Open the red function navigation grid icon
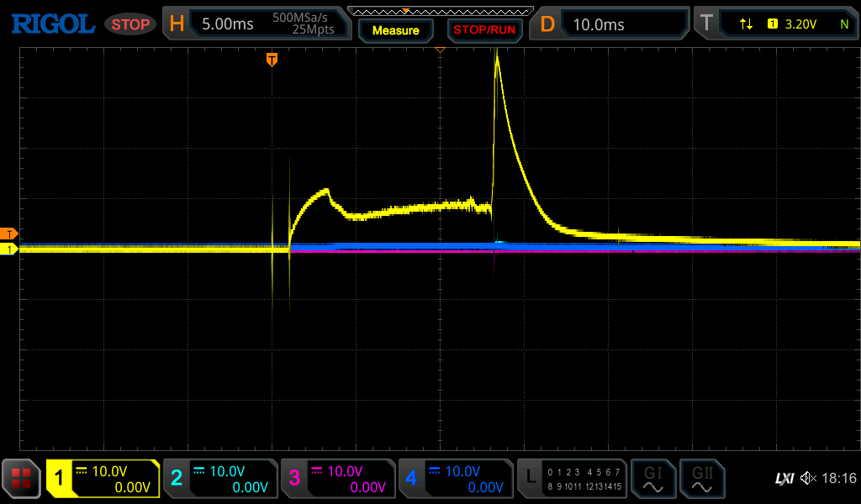 point(21,479)
